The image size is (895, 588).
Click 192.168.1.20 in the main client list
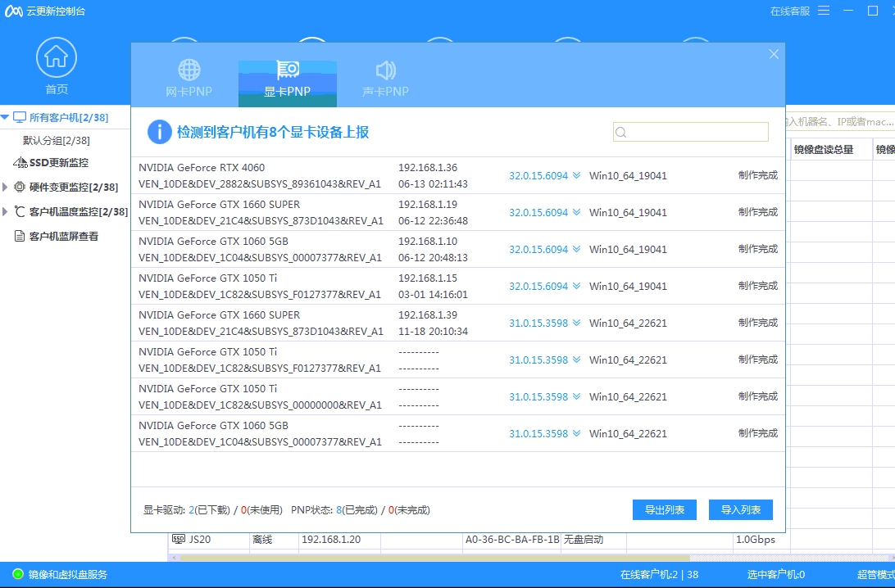pos(331,539)
